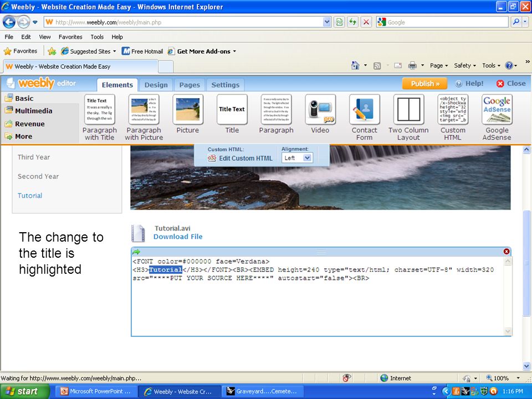Select the Basic element category
Image resolution: width=532 pixels, height=399 pixels.
[19, 98]
